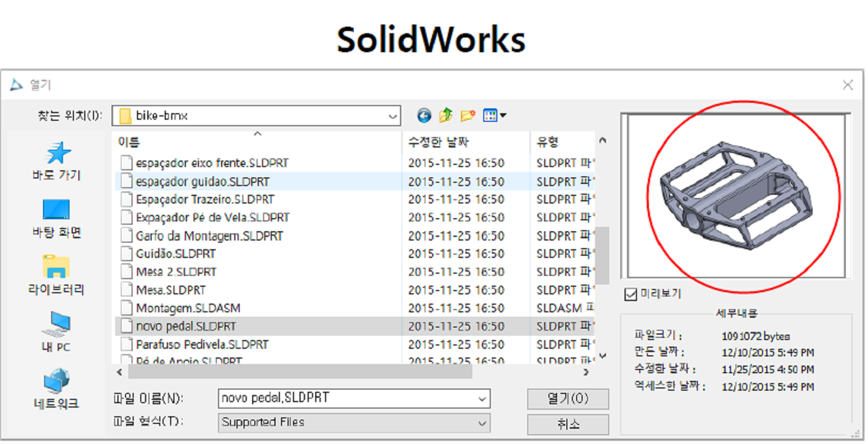Click the vertical scrollbar up arrow

pyautogui.click(x=602, y=140)
